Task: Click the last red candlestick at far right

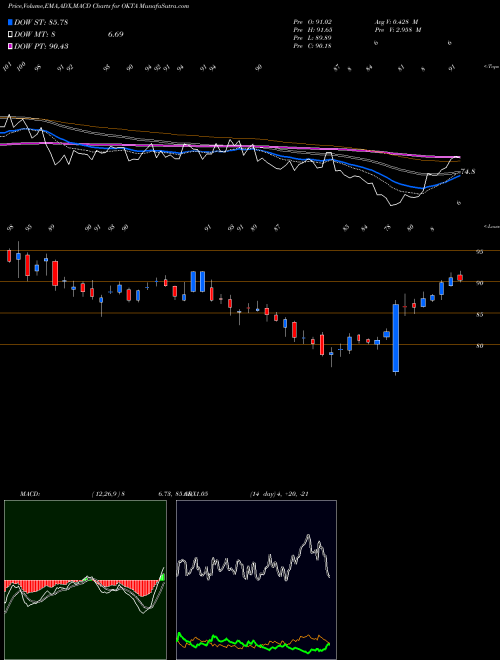Action: pos(460,278)
